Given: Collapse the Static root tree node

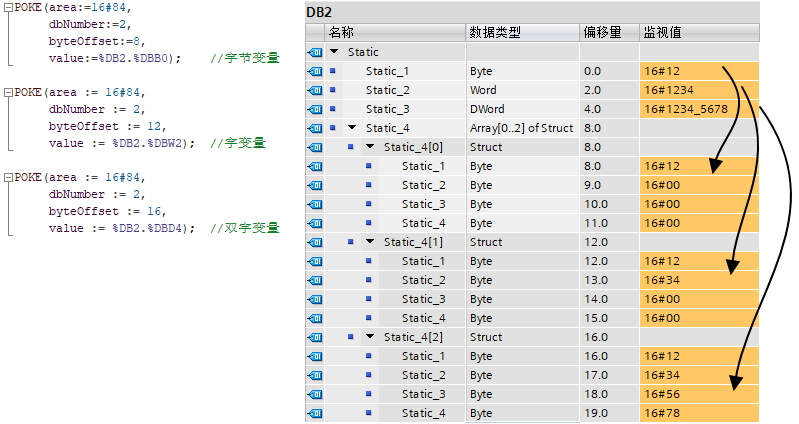Looking at the screenshot, I should 334,51.
